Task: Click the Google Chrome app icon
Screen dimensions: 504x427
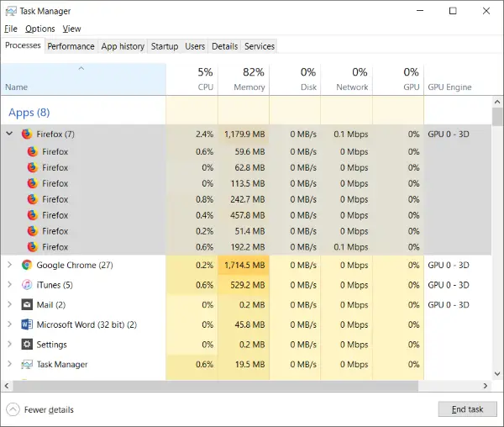Action: (x=27, y=265)
